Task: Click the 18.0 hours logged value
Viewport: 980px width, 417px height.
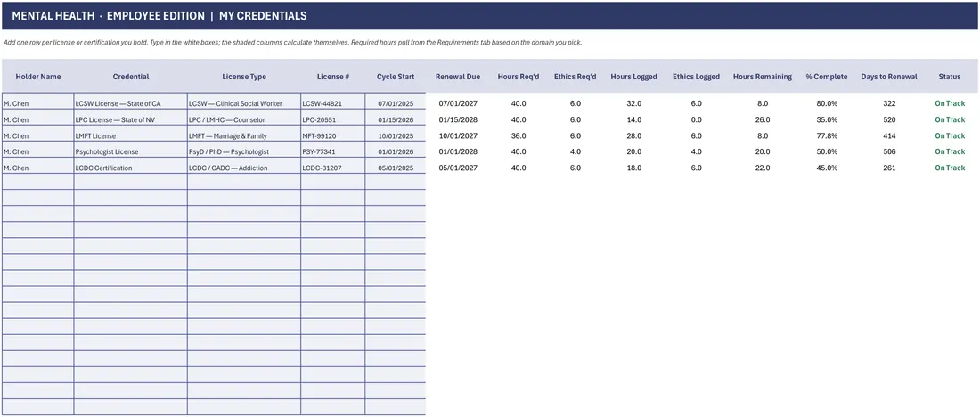Action: 633,168
